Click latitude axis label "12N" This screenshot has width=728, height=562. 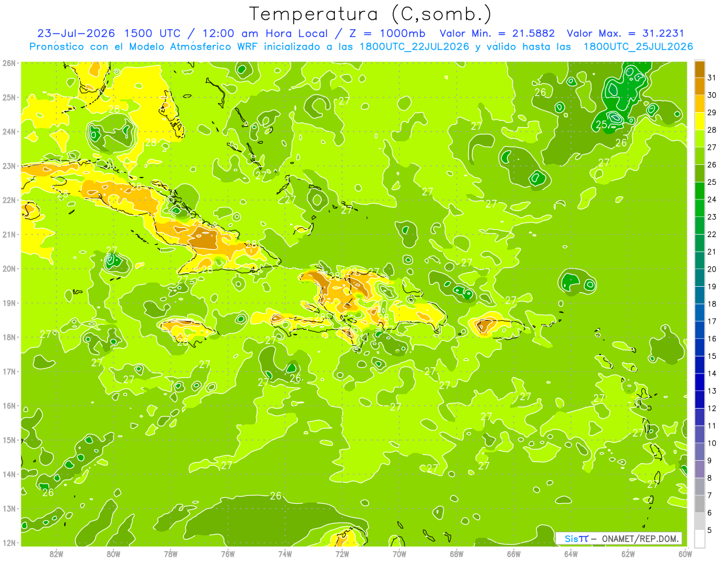pos(9,543)
